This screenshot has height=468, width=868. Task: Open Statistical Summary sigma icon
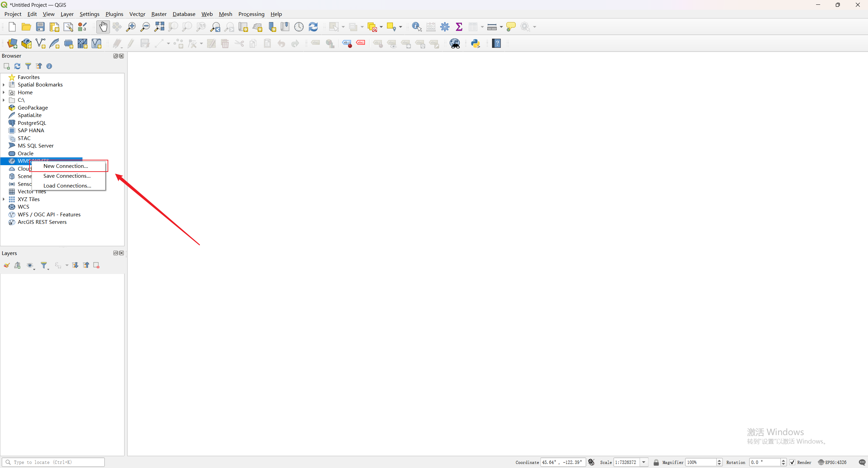click(x=459, y=27)
